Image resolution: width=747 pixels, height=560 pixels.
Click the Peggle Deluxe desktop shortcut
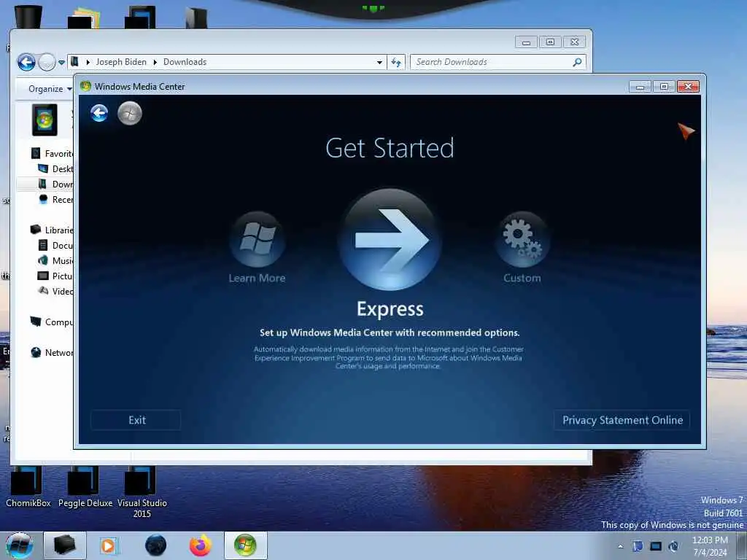85,486
